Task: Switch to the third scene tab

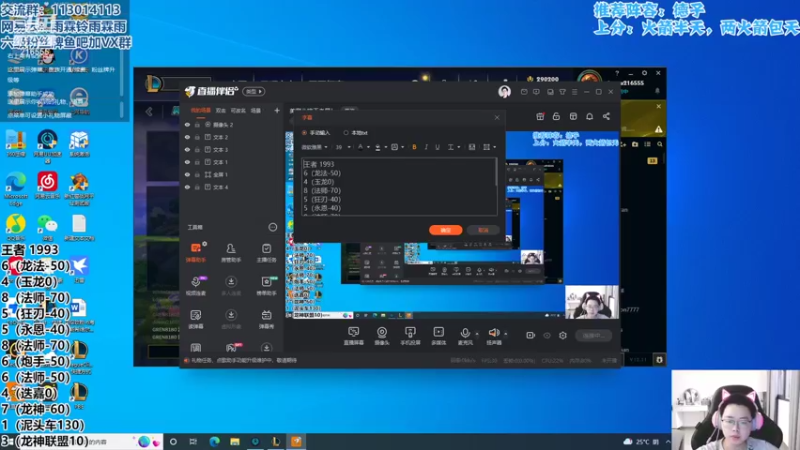Action: (x=238, y=110)
